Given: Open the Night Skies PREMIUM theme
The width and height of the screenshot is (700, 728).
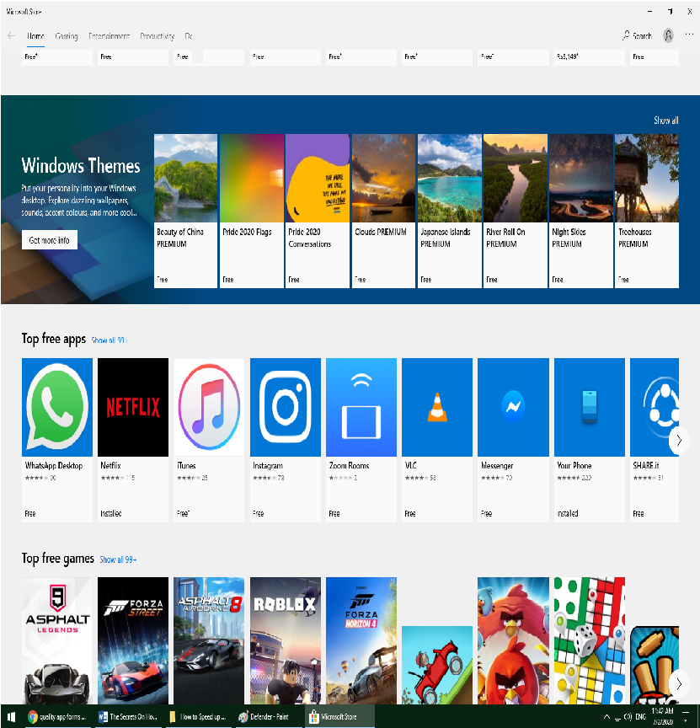Looking at the screenshot, I should pyautogui.click(x=581, y=211).
